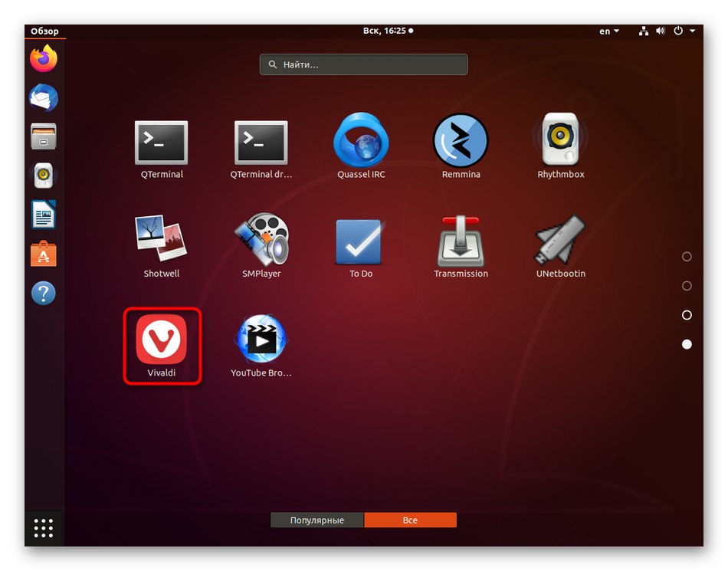Click the power icon in top bar
Screen dimensions: 728x571
point(678,31)
